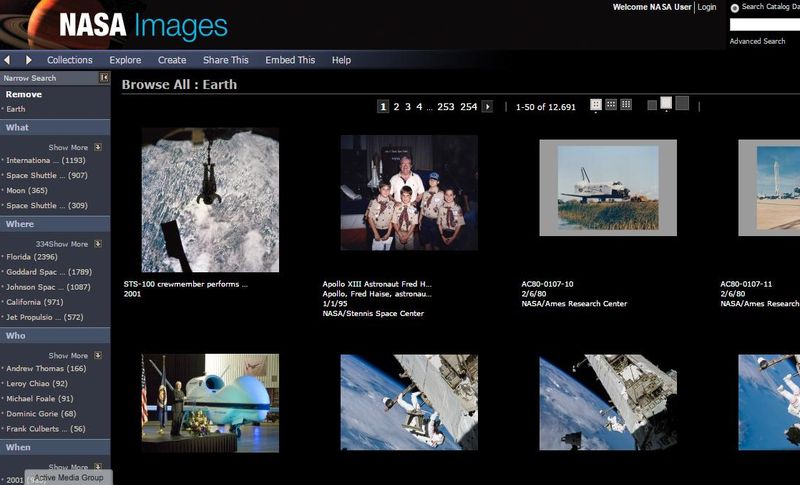Click the NASA Images logo
The image size is (800, 485).
[x=143, y=25]
